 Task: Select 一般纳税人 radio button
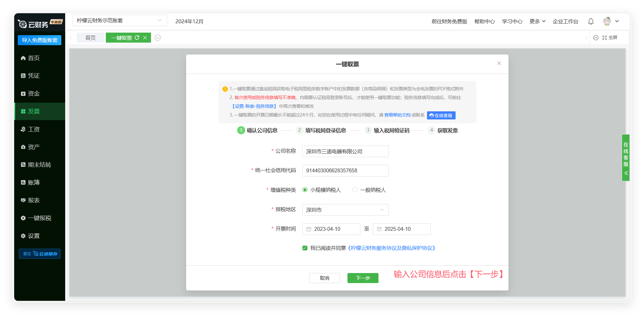(x=355, y=190)
